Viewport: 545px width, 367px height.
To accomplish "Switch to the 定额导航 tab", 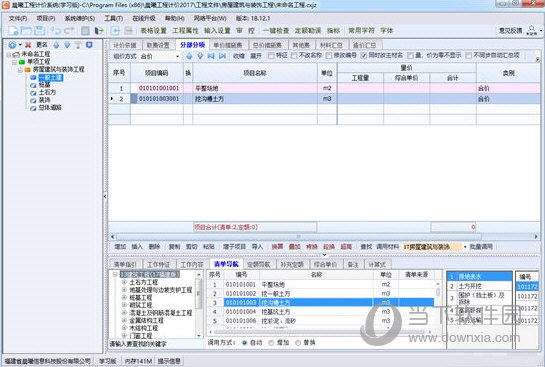I will tap(259, 264).
